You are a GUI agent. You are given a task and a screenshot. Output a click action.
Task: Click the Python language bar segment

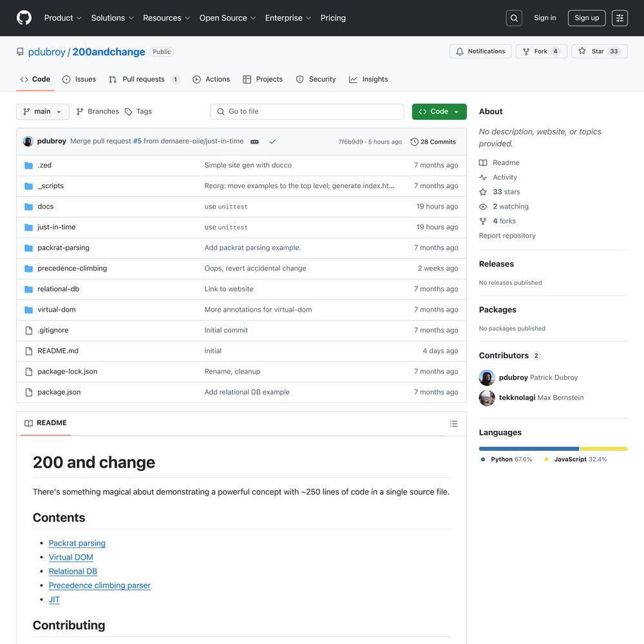(x=529, y=449)
